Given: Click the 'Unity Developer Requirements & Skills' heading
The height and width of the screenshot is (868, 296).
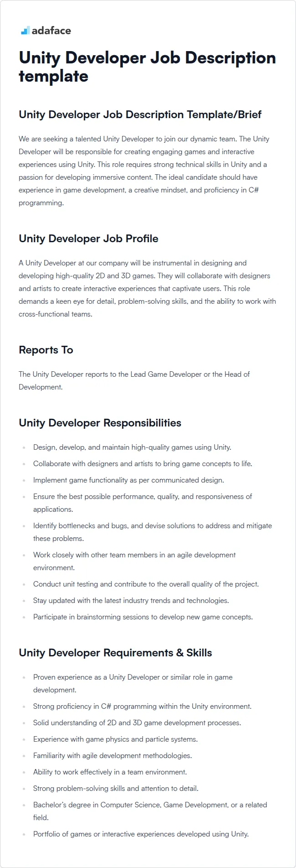Looking at the screenshot, I should (115, 653).
